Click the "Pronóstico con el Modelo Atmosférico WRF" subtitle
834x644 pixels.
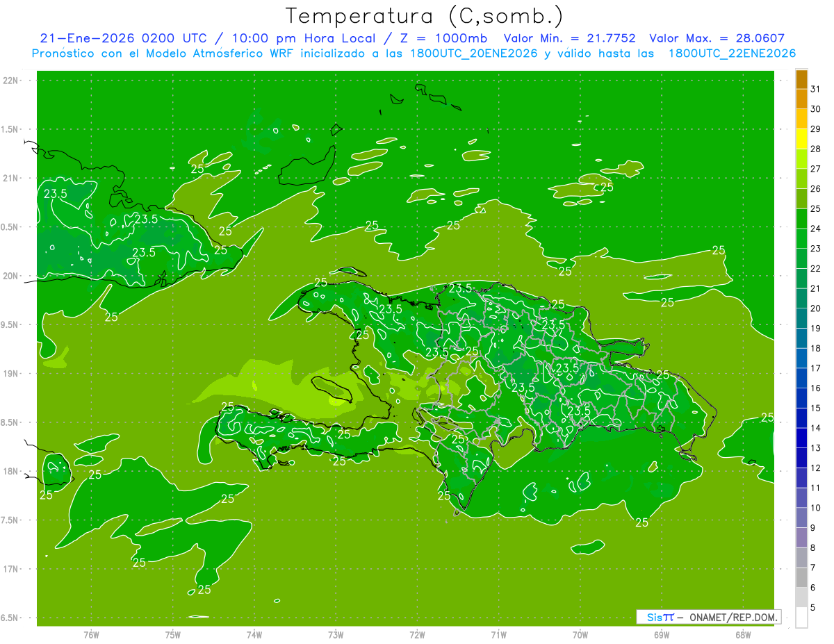pyautogui.click(x=164, y=53)
